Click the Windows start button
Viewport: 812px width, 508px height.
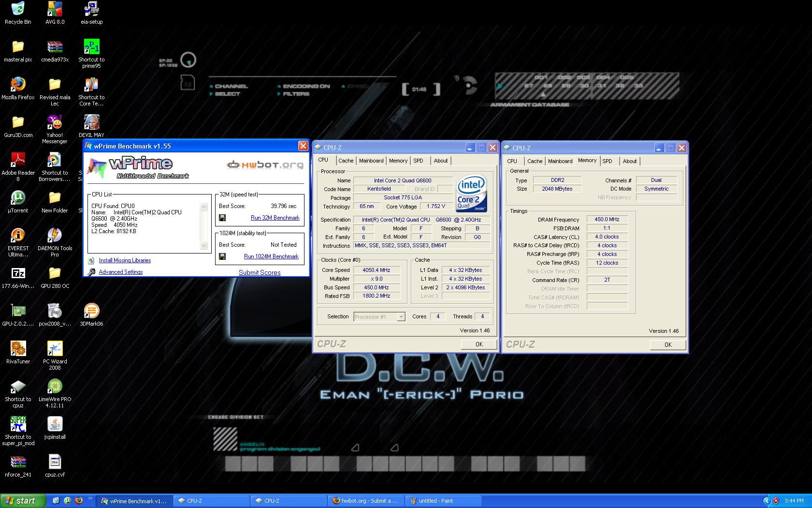coord(23,501)
